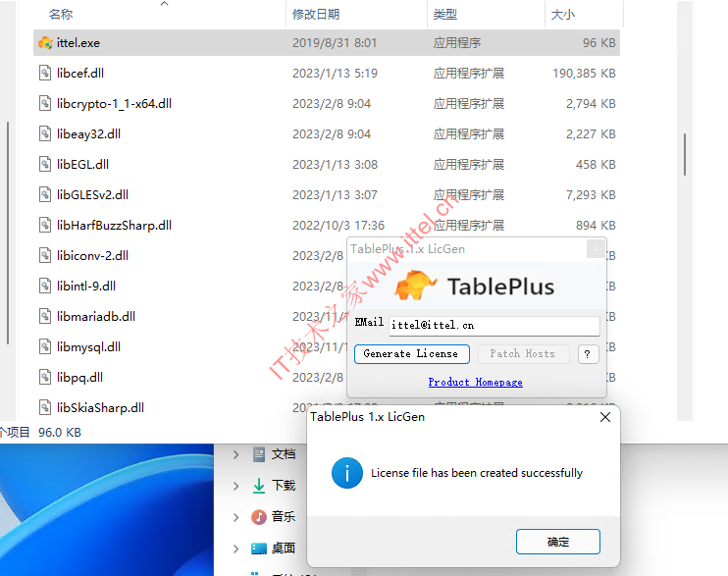
Task: Select the libHarfBuzzSharp.dll file name
Action: 114,226
